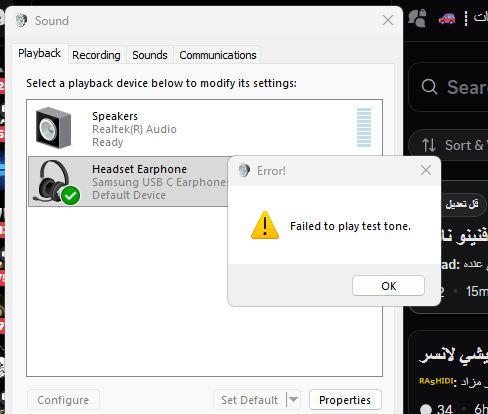Click the 'Samsung USB C Earphone' text
This screenshot has height=414, width=488.
(x=160, y=182)
